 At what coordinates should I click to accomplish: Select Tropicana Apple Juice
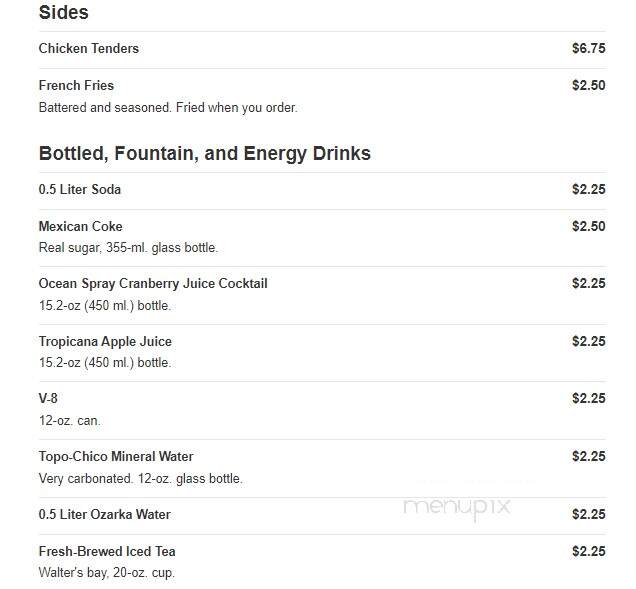pyautogui.click(x=105, y=342)
